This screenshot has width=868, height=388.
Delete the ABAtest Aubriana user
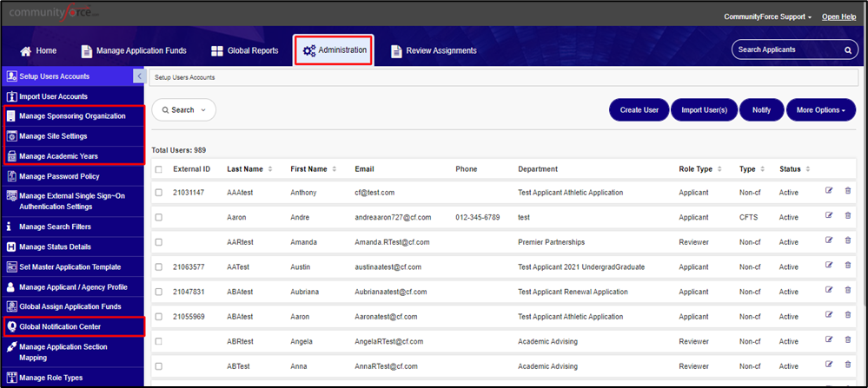click(847, 290)
